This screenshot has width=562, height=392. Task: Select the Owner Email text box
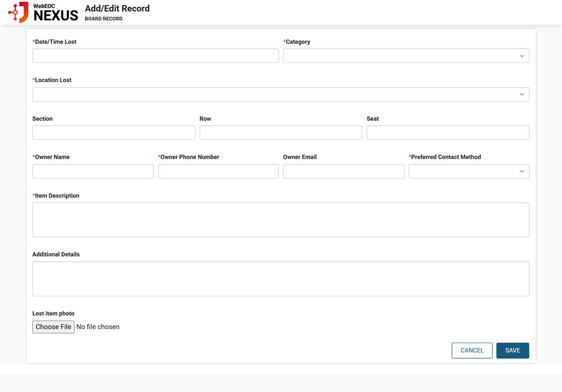pyautogui.click(x=343, y=171)
